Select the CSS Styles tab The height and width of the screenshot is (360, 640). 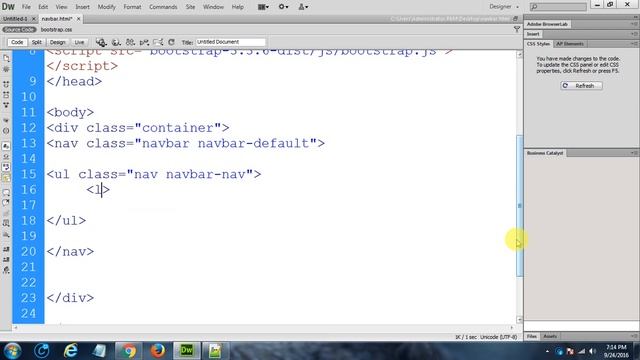pyautogui.click(x=538, y=44)
